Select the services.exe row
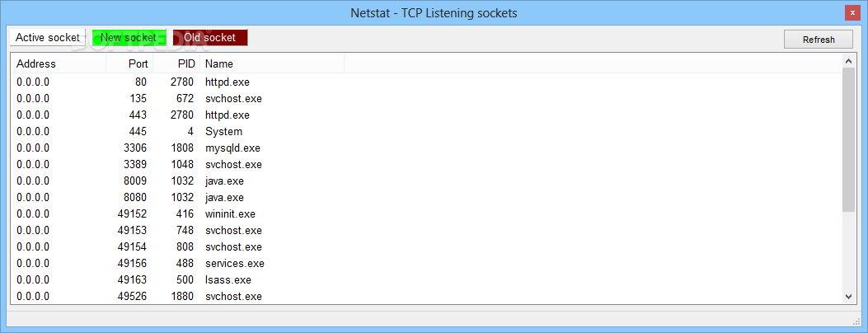Image resolution: width=868 pixels, height=333 pixels. click(x=425, y=263)
